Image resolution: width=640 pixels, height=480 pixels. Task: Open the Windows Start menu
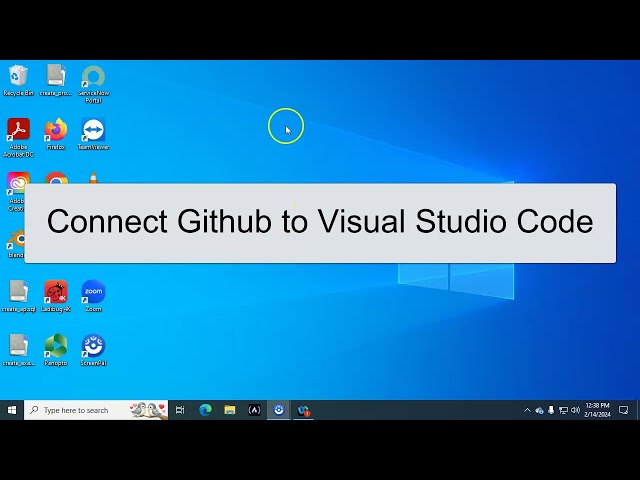(12, 410)
